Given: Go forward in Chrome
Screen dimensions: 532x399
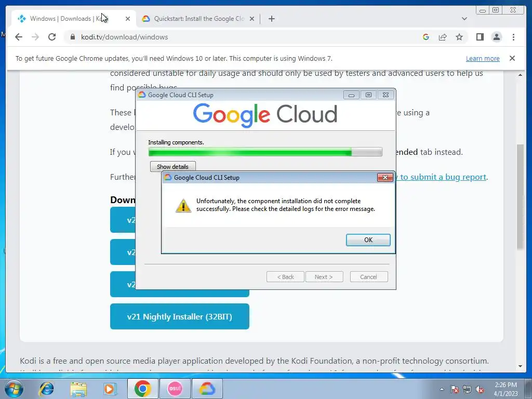Looking at the screenshot, I should click(x=35, y=37).
